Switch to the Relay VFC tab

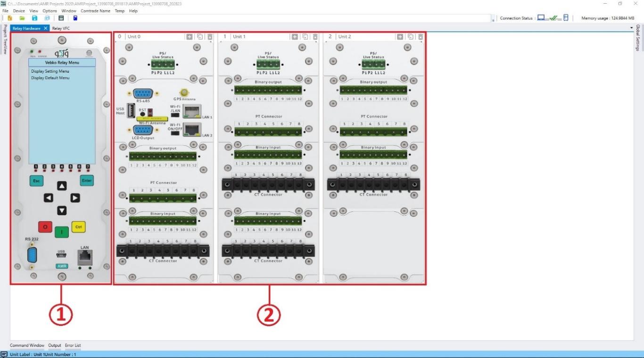click(61, 28)
